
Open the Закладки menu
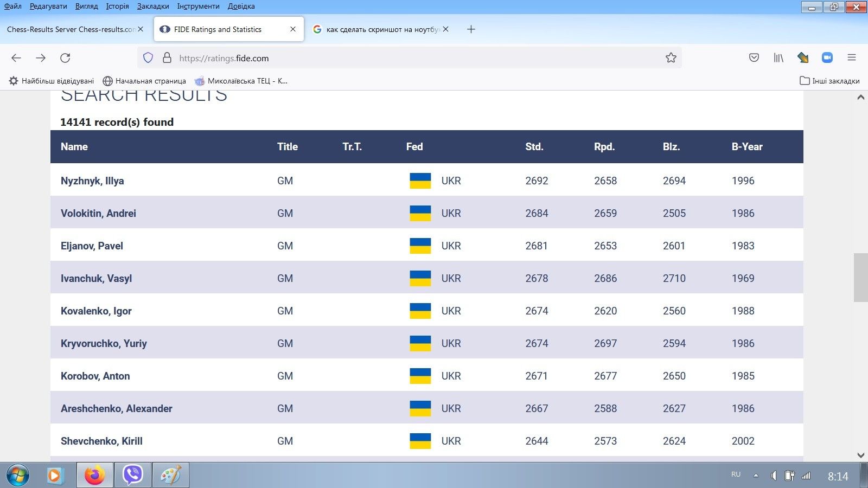pyautogui.click(x=153, y=7)
